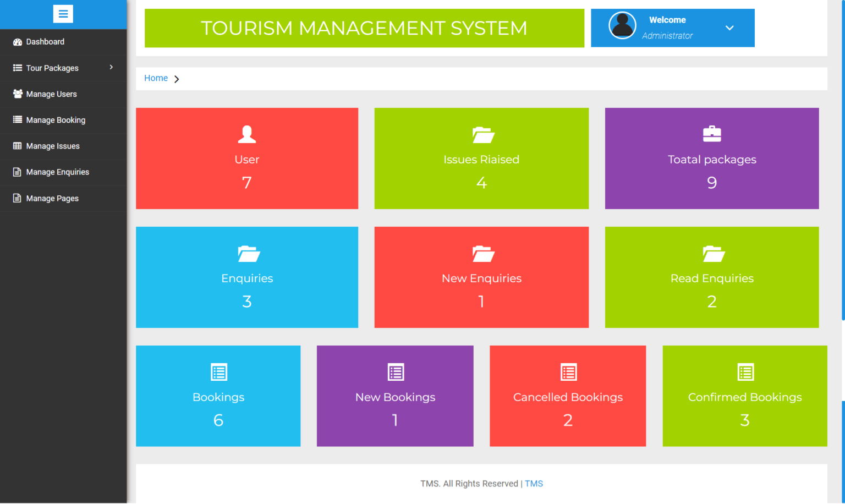Viewport: 845px width, 504px height.
Task: Click the Bookings label on blue card
Action: click(x=218, y=397)
